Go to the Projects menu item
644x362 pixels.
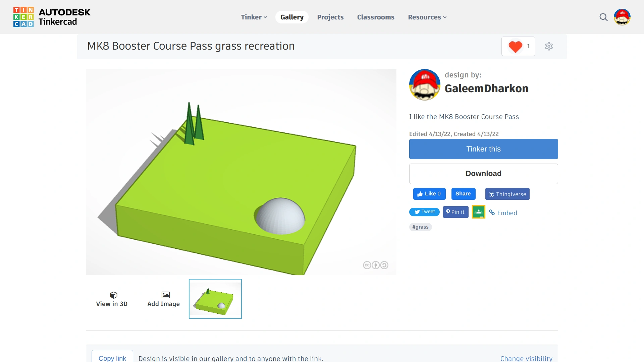point(330,17)
